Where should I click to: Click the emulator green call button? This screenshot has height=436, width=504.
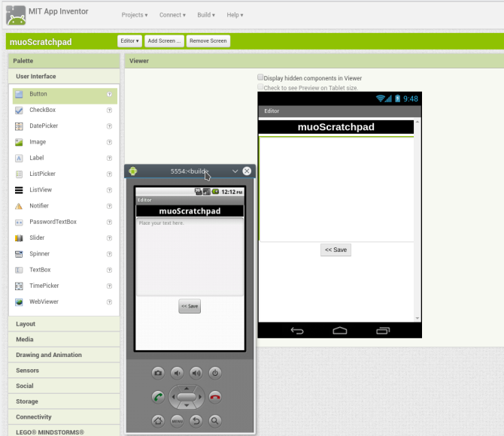coord(158,397)
